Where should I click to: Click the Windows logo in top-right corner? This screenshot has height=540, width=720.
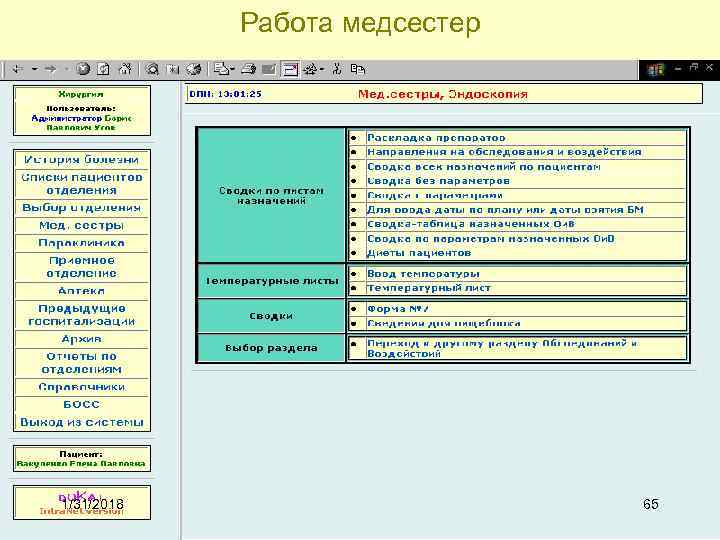pos(656,70)
